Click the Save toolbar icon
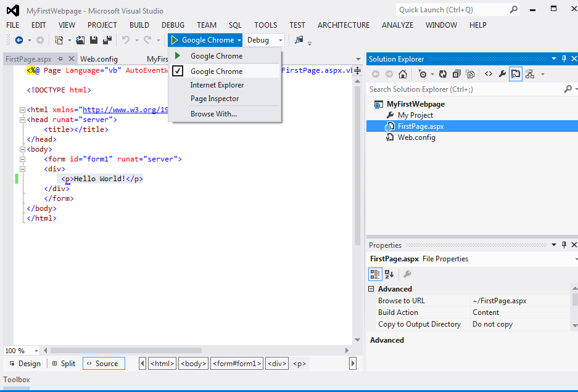 (x=94, y=40)
